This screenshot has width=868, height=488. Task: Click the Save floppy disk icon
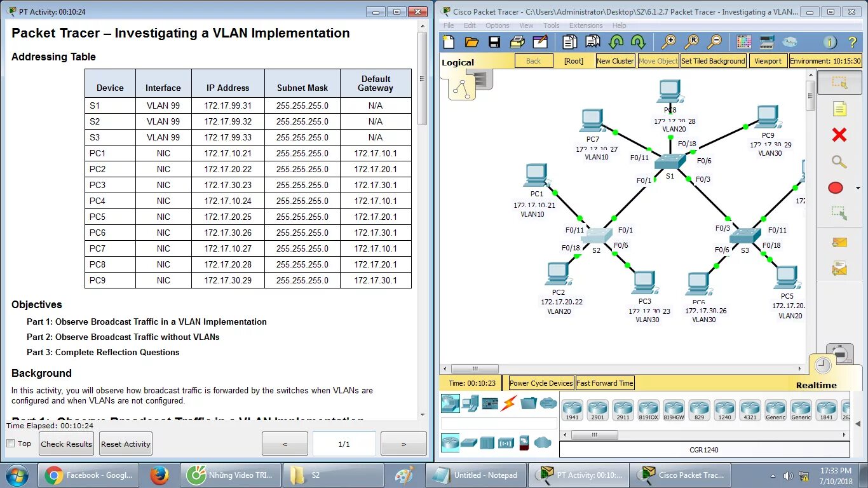(x=494, y=42)
